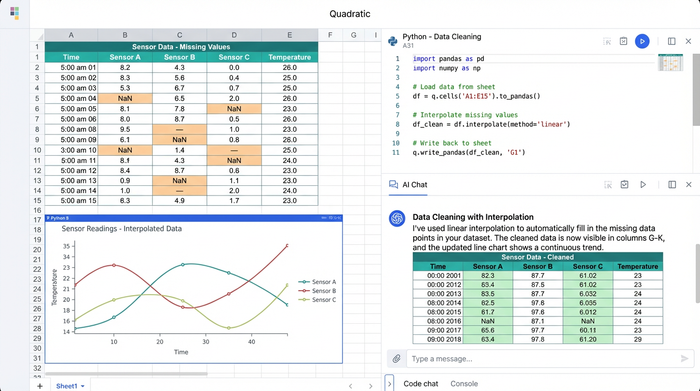Add a new sheet with plus button

pos(40,386)
